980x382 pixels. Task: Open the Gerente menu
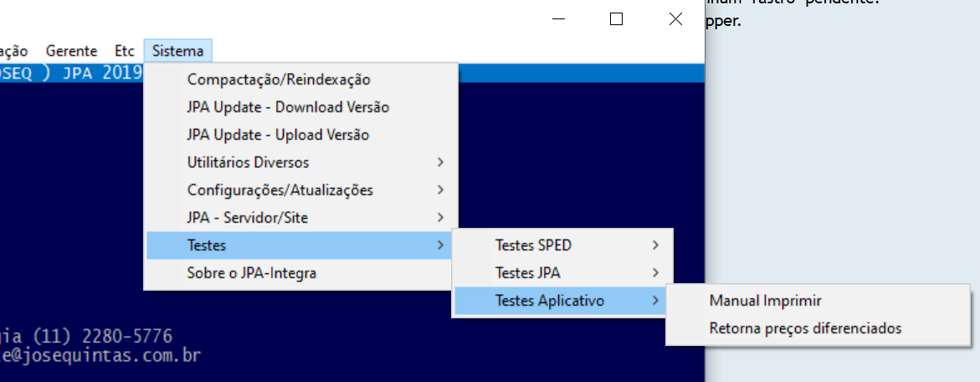71,51
